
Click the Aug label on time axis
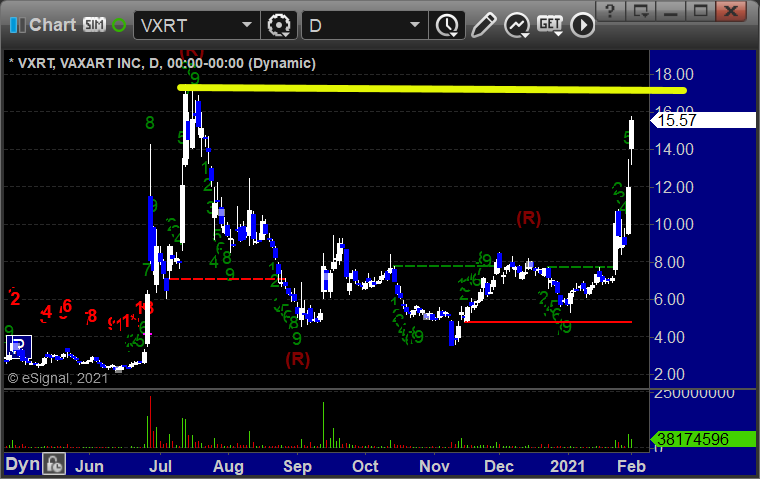pos(228,466)
